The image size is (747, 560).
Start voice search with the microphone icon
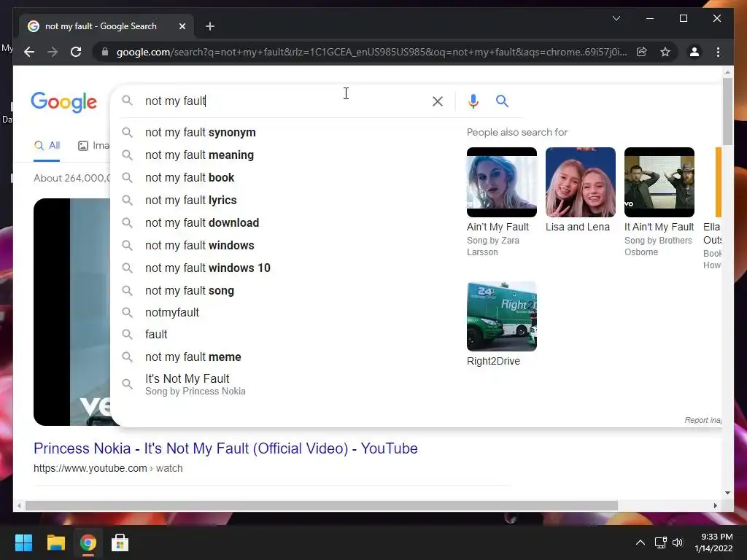click(x=473, y=101)
